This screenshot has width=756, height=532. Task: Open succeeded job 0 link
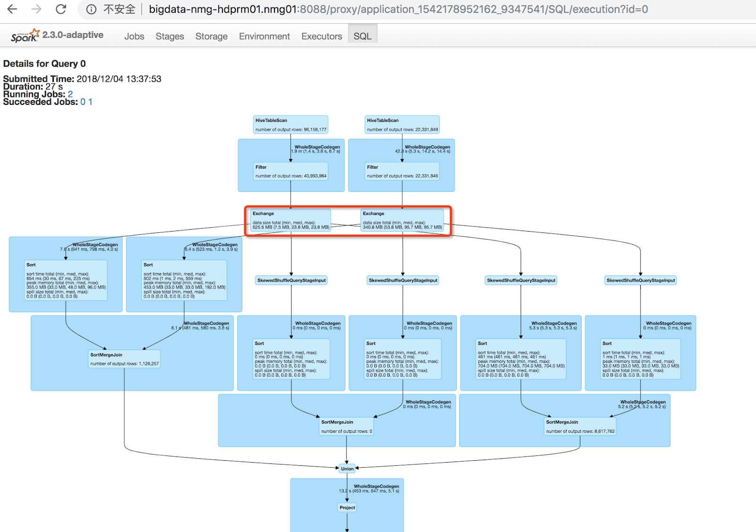coord(83,102)
